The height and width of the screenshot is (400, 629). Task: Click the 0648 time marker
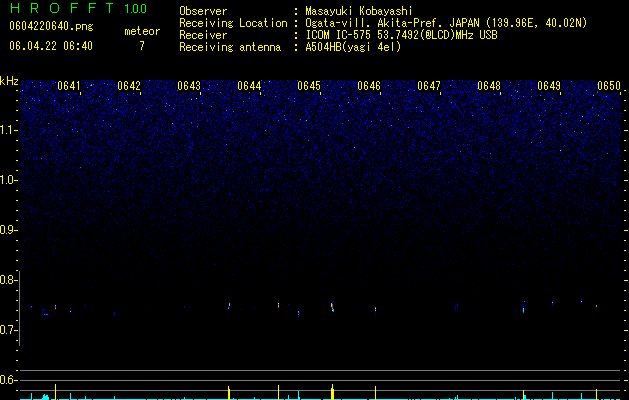click(489, 86)
